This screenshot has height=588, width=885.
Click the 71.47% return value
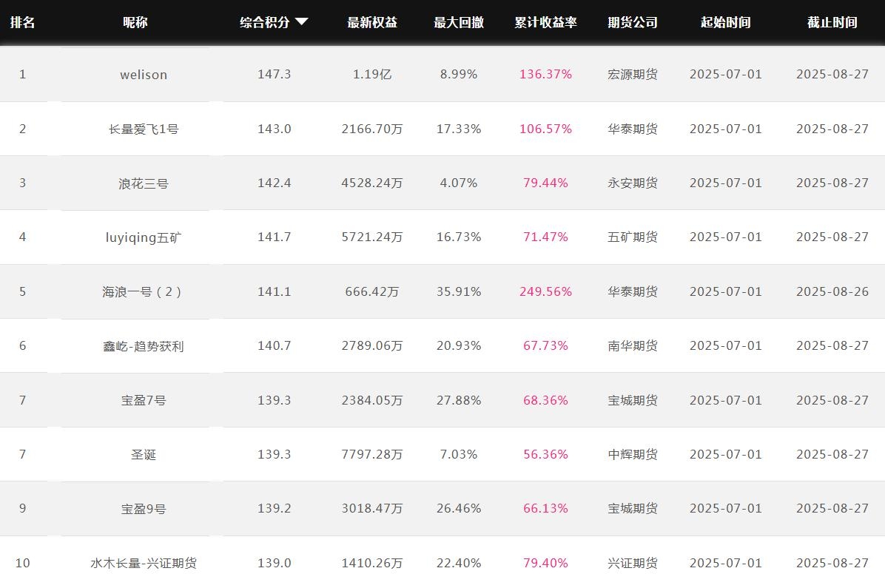[x=546, y=237]
